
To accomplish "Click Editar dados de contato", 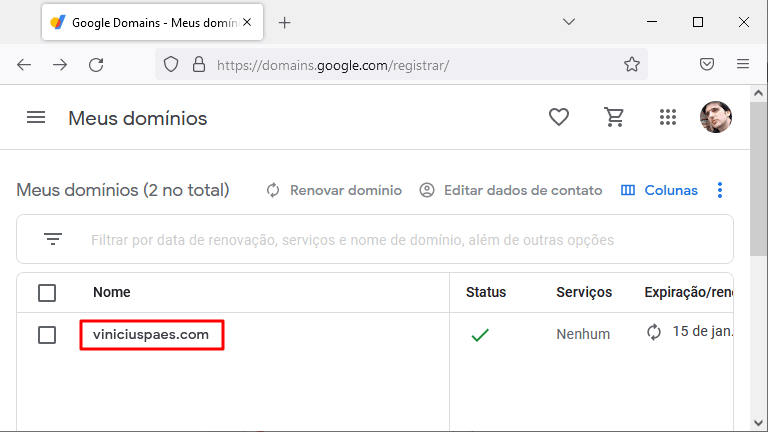I will pos(511,190).
